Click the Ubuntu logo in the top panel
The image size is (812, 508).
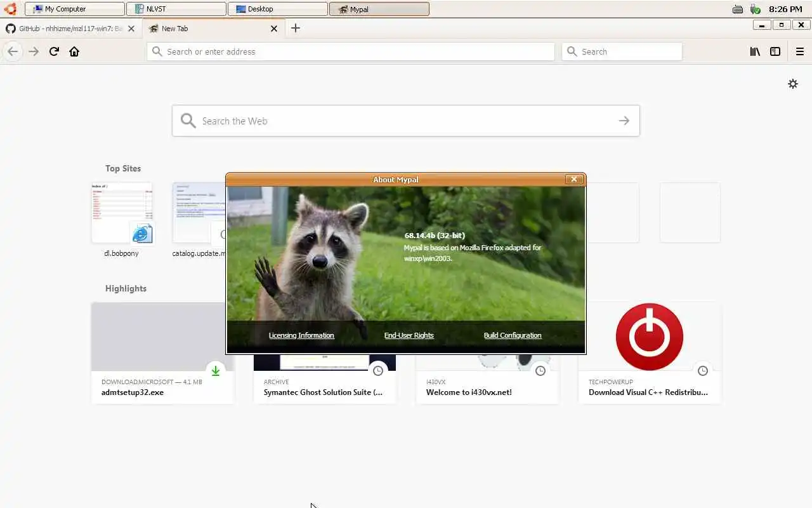coord(10,8)
